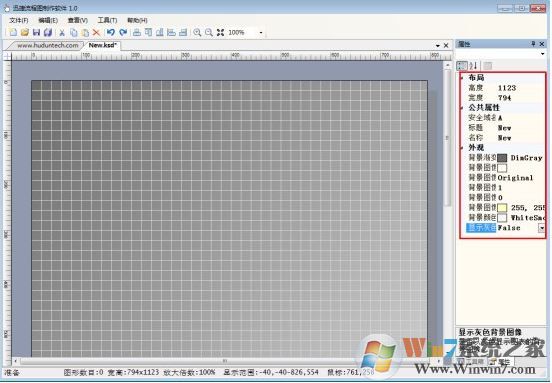Viewport: 552px width, 383px height.
Task: Open the 帮助(H) menu
Action: [137, 20]
